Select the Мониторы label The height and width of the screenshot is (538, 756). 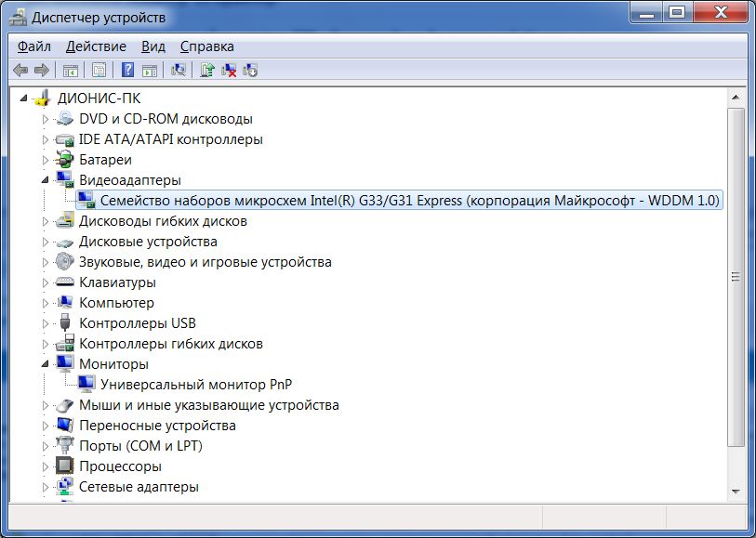[x=113, y=364]
